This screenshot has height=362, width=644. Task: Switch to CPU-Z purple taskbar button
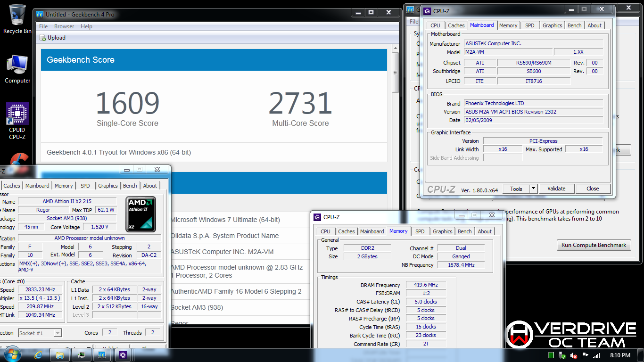[x=123, y=355]
